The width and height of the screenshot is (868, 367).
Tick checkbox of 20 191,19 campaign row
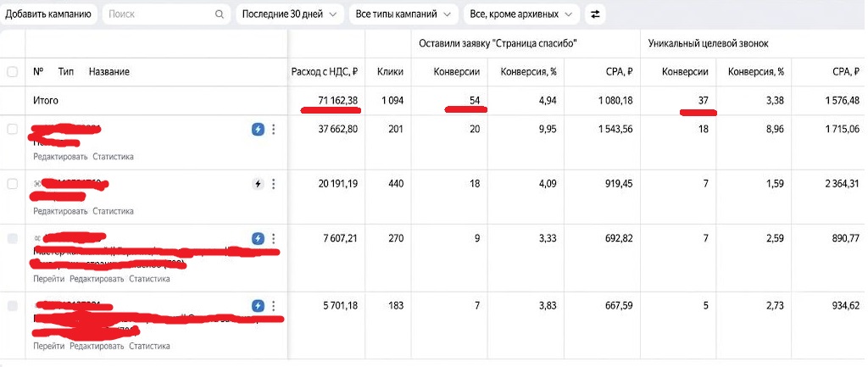12,184
